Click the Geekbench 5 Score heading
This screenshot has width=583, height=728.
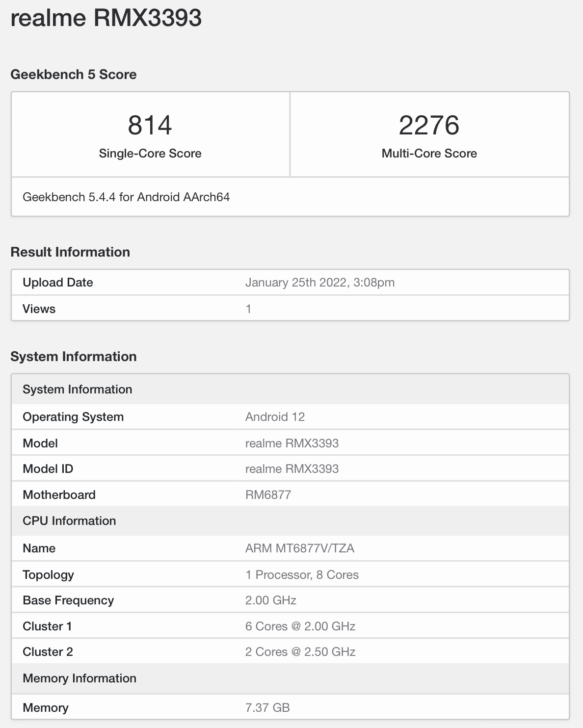coord(74,75)
